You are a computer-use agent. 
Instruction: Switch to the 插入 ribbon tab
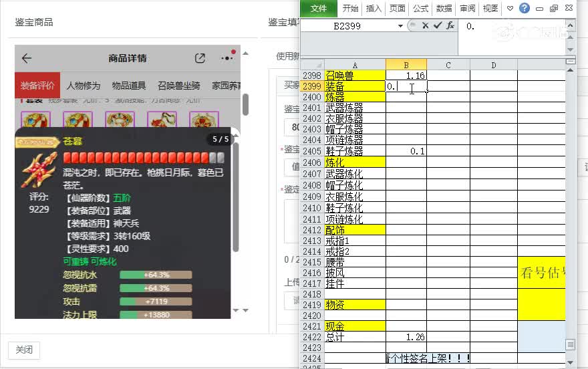pyautogui.click(x=374, y=8)
